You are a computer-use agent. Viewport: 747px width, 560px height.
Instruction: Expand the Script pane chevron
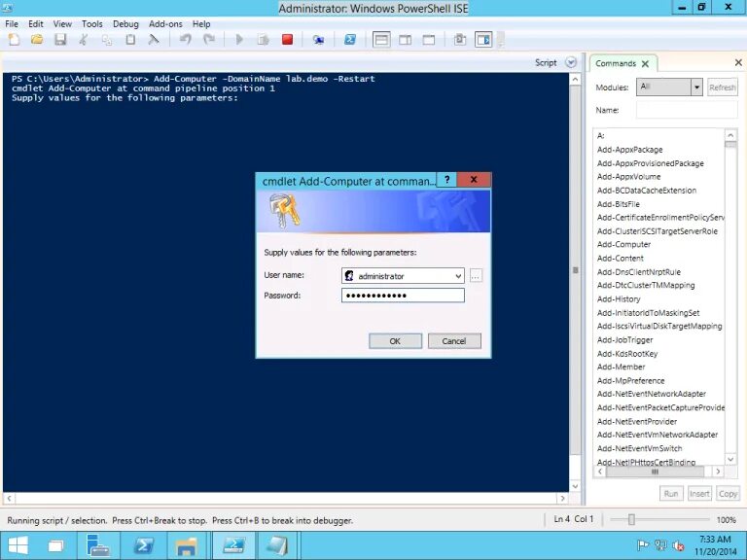click(571, 62)
